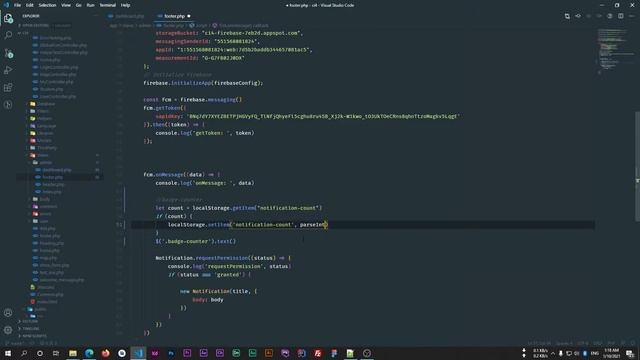Open the Accounts menu icon
This screenshot has height=360, width=640.
8,313
